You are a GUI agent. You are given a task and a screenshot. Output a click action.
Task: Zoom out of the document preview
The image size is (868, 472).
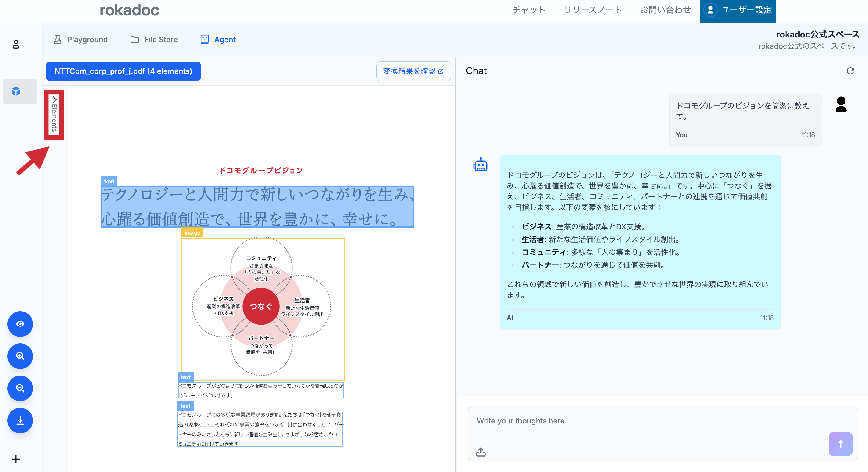click(x=20, y=388)
